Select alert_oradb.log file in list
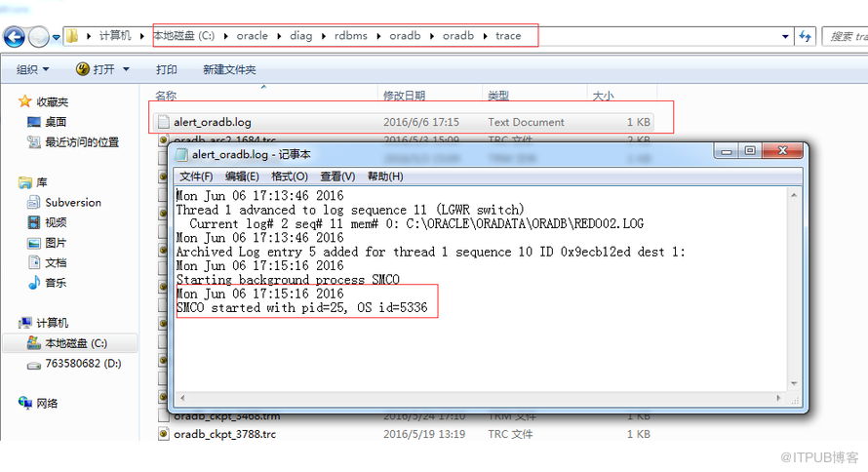The image size is (868, 472). [404, 122]
